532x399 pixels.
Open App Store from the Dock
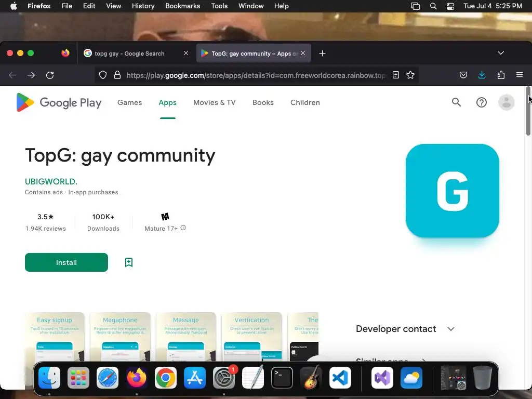[195, 378]
